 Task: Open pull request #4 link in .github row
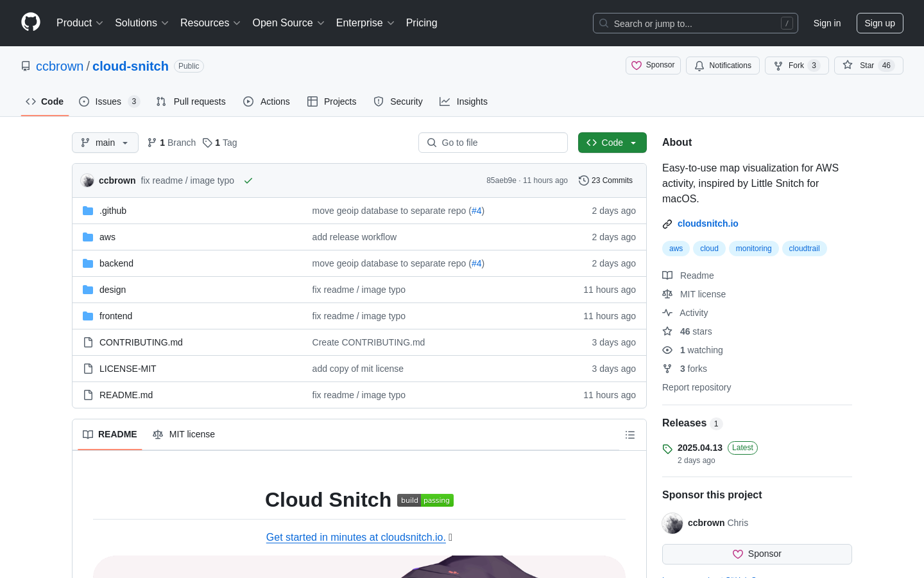pyautogui.click(x=476, y=211)
